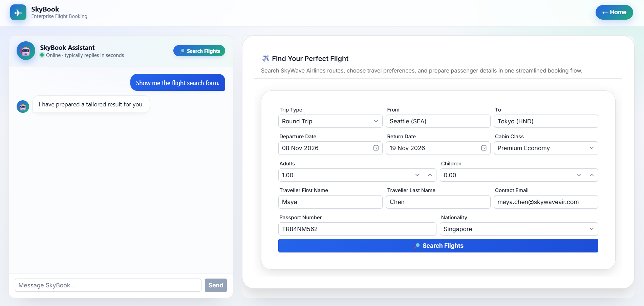Image resolution: width=644 pixels, height=306 pixels.
Task: Click the 'Show me the flight search form.' message
Action: click(178, 83)
